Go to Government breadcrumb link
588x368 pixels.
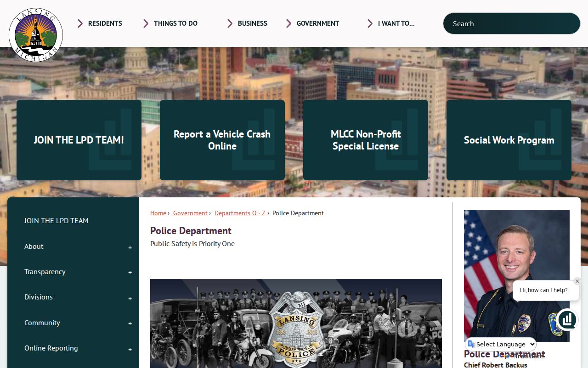click(x=190, y=213)
